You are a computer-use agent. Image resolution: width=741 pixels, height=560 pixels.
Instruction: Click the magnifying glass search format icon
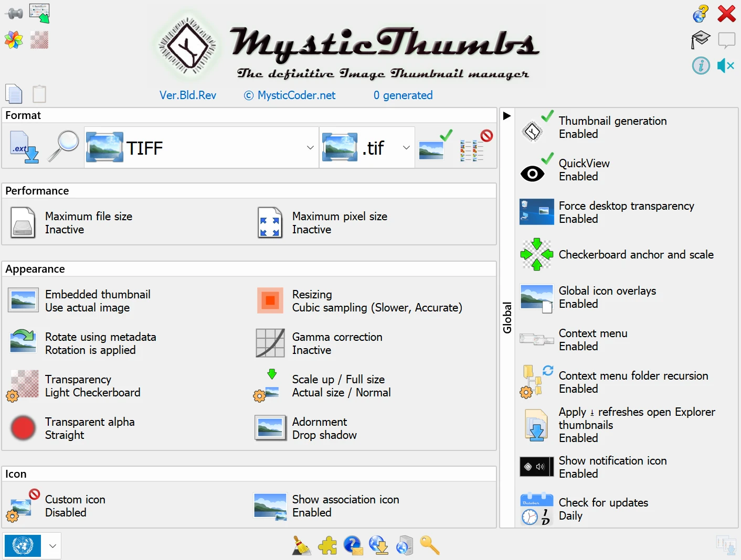click(x=63, y=147)
